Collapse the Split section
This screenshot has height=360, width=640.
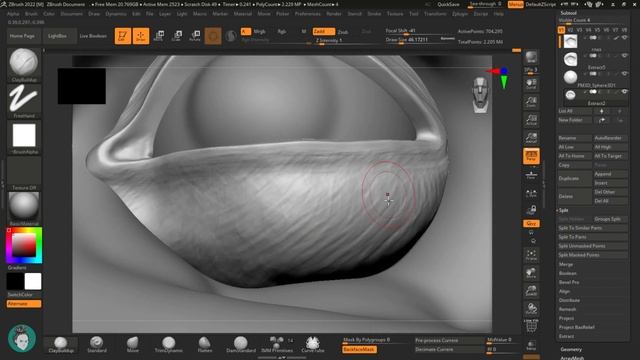563,210
